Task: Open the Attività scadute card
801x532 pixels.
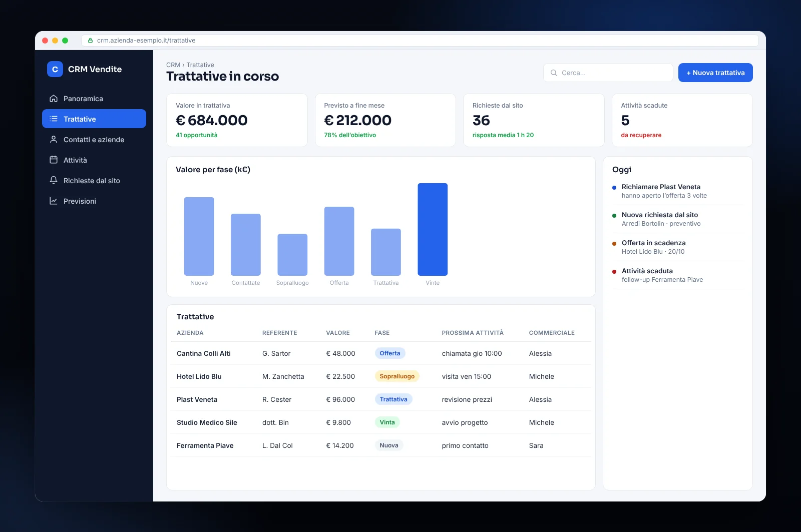Action: [682, 120]
